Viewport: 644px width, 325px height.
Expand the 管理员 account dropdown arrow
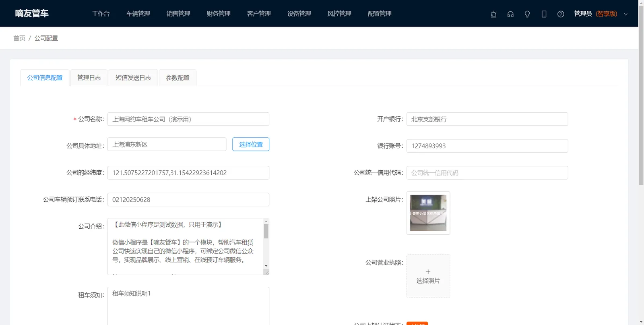point(625,14)
